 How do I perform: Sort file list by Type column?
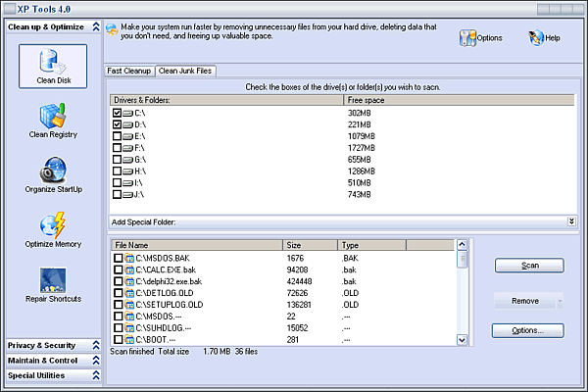point(372,245)
